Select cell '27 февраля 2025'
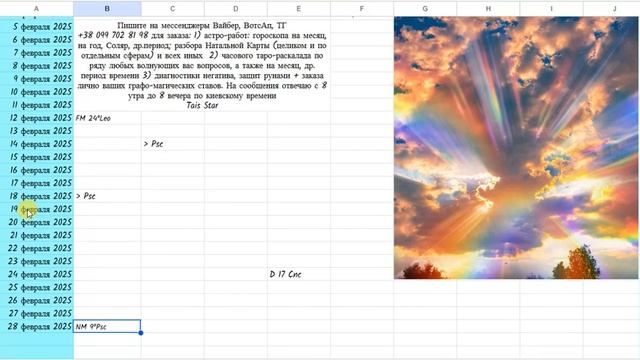 point(37,313)
